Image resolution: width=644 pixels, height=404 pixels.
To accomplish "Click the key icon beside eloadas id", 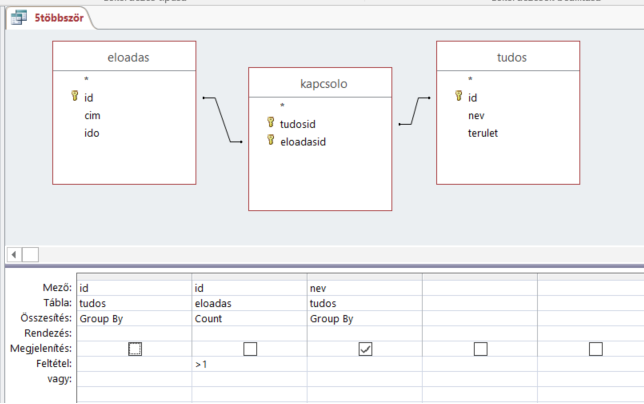I will (x=74, y=97).
